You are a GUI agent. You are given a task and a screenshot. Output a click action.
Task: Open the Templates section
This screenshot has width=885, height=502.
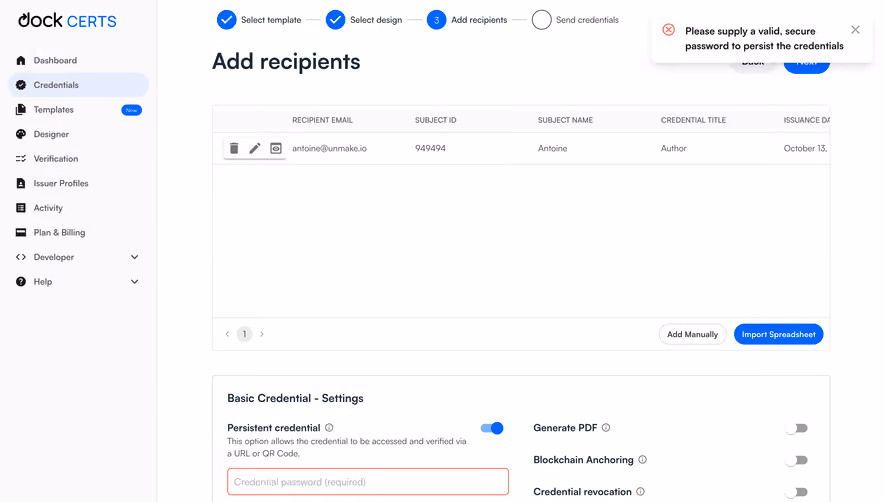pyautogui.click(x=54, y=110)
